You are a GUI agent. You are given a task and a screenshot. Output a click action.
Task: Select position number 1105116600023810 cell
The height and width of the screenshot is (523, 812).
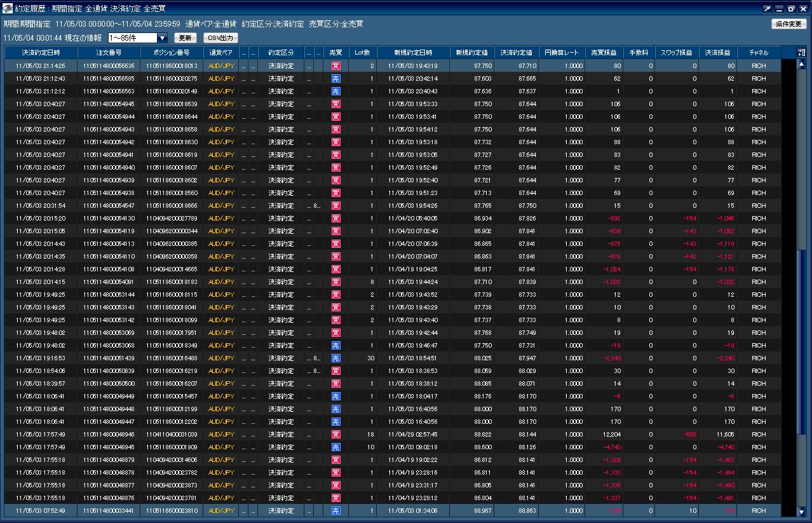(172, 510)
